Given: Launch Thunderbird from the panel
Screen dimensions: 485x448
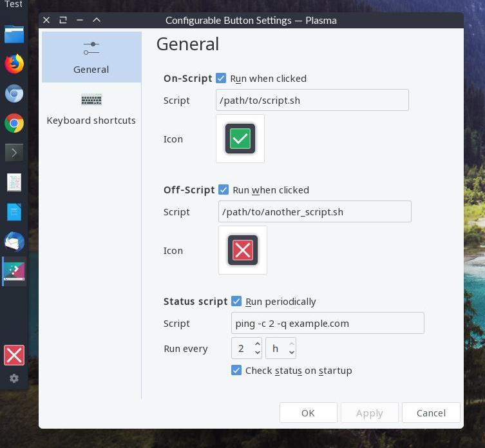Looking at the screenshot, I should pos(14,242).
